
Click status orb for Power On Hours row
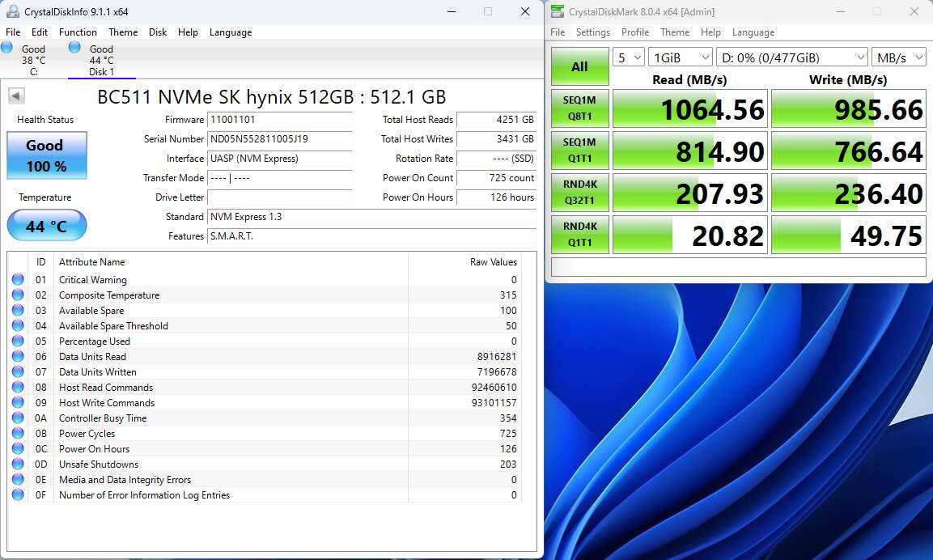click(18, 448)
